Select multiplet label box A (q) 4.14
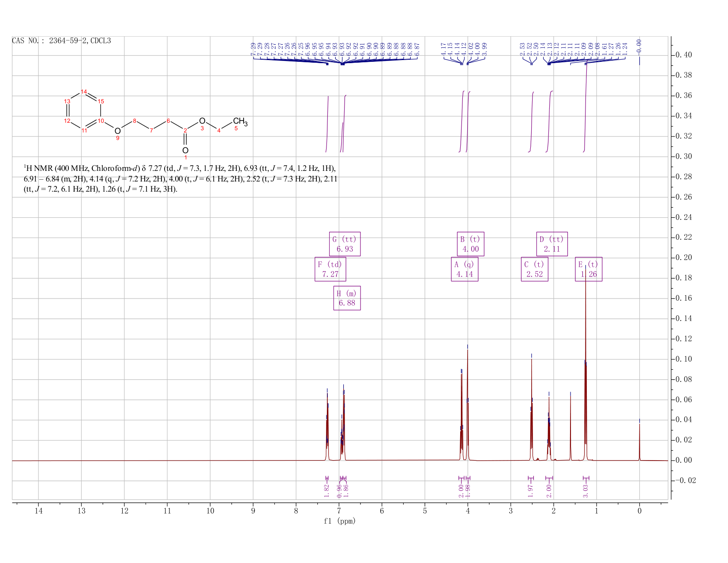Screen dimensions: 728x563 pos(465,269)
